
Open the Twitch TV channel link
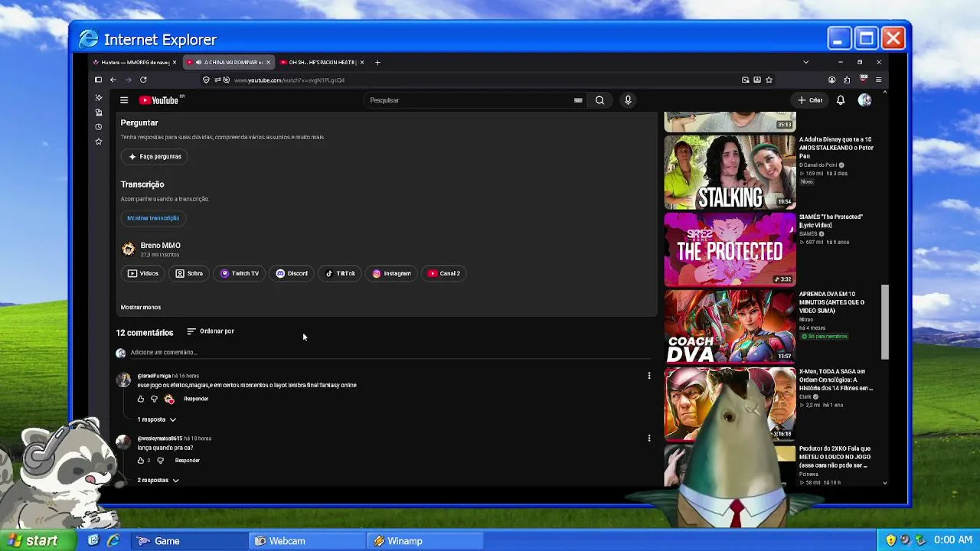pyautogui.click(x=240, y=273)
